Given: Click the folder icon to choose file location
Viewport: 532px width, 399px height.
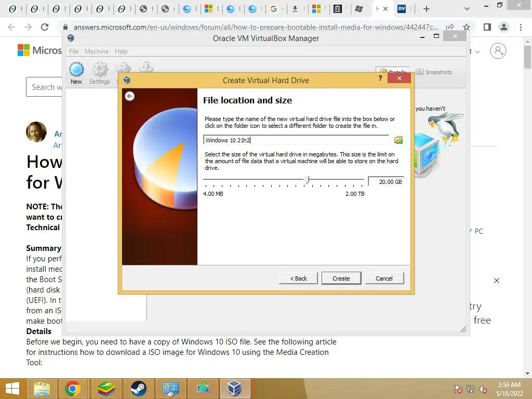Looking at the screenshot, I should (x=398, y=140).
